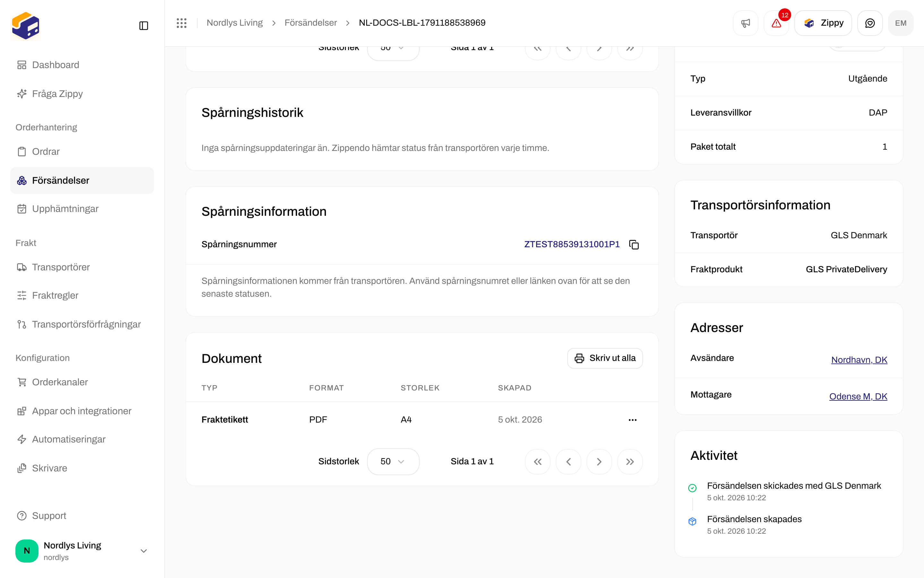Screen dimensions: 924x578
Task: Open Odense M, DK recipient address
Action: coord(858,397)
